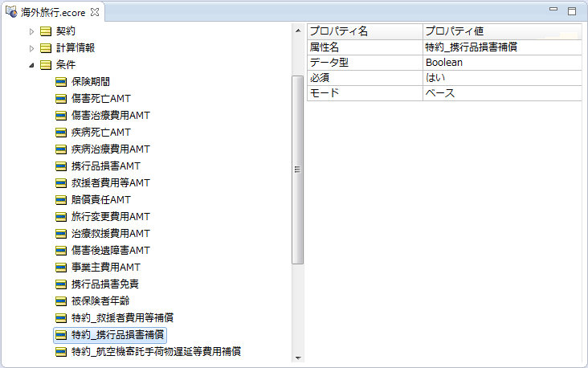Select 携行品損害免責 in the tree
The image size is (588, 368).
[105, 284]
